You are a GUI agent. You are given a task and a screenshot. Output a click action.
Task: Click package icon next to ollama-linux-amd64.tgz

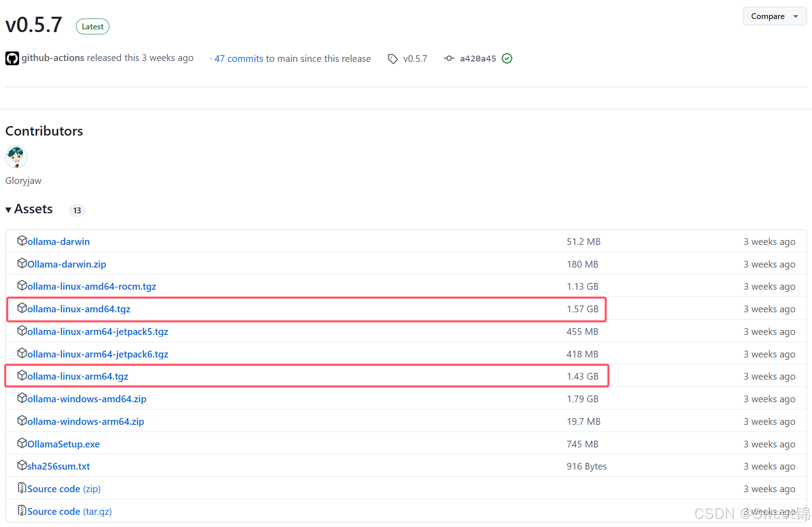[22, 308]
